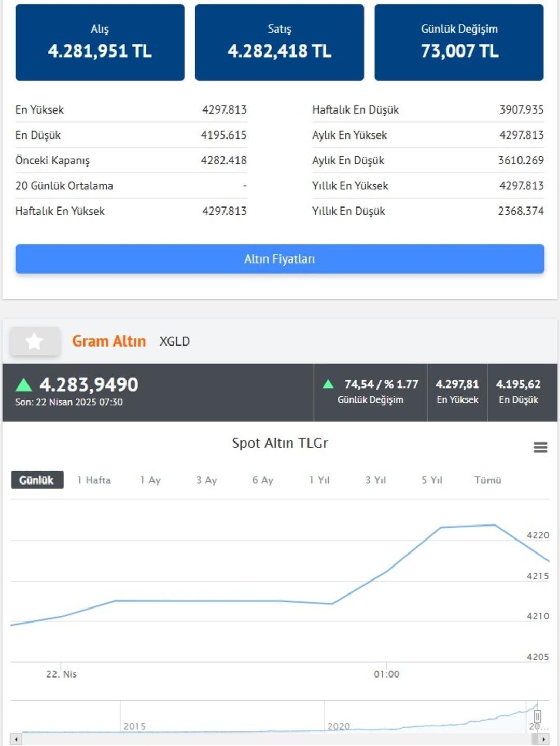Click the Alış price card
The image size is (560, 746).
100,43
